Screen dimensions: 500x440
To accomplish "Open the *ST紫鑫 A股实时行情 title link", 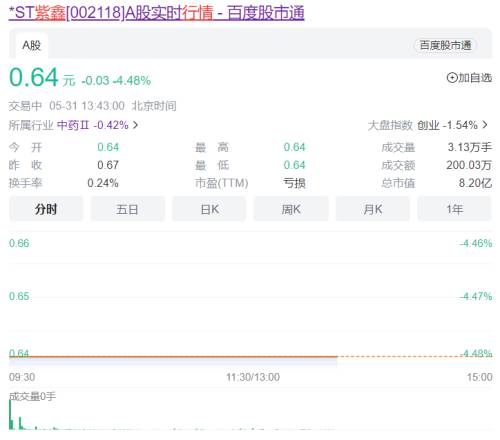I will (156, 13).
